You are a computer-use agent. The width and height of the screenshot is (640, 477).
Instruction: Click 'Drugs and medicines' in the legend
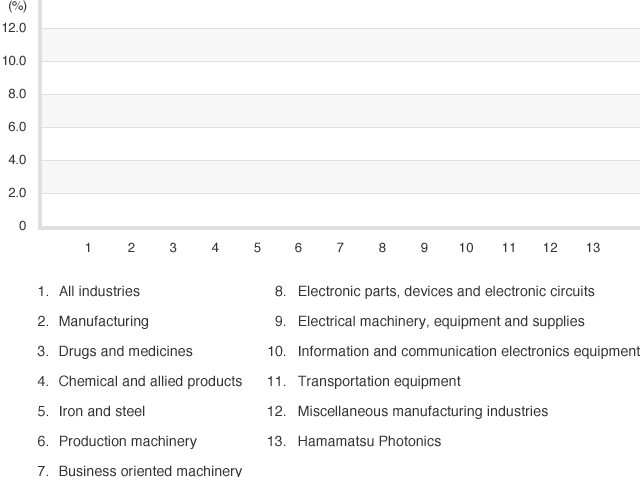(x=125, y=352)
